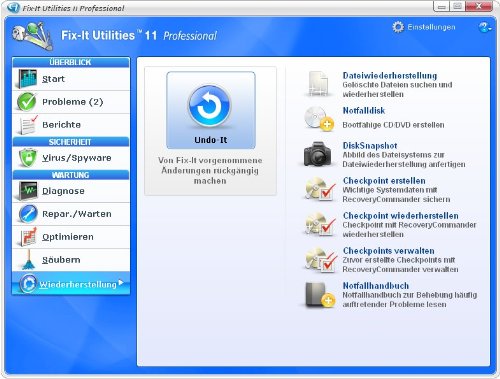Click the Optimieren chart icon

click(28, 237)
